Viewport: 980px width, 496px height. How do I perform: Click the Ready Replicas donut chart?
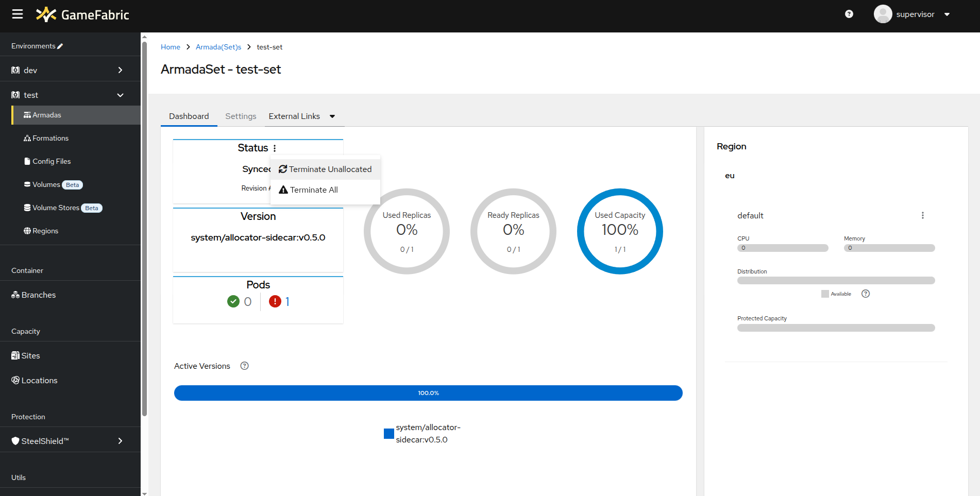click(x=513, y=231)
